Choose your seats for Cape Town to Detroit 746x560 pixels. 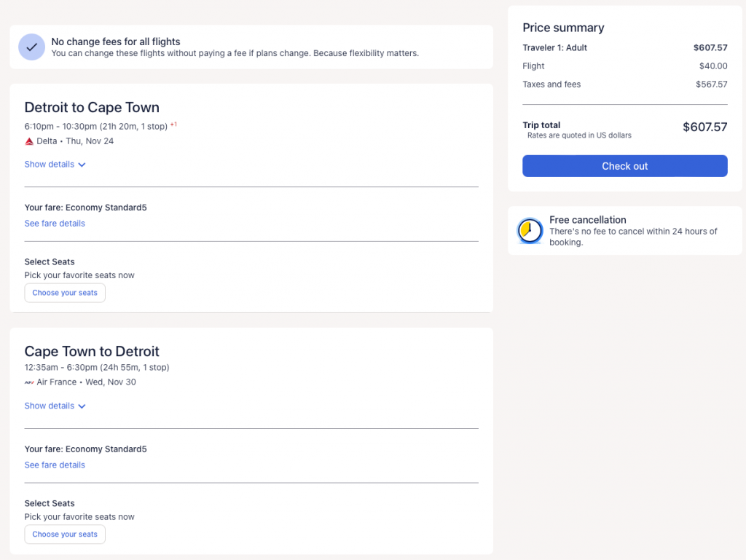pyautogui.click(x=65, y=535)
